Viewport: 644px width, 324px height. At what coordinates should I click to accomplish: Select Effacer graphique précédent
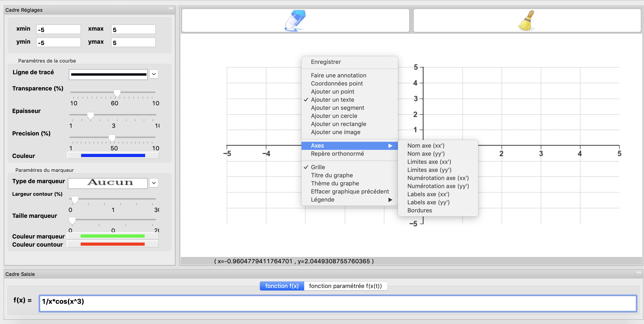pos(349,191)
